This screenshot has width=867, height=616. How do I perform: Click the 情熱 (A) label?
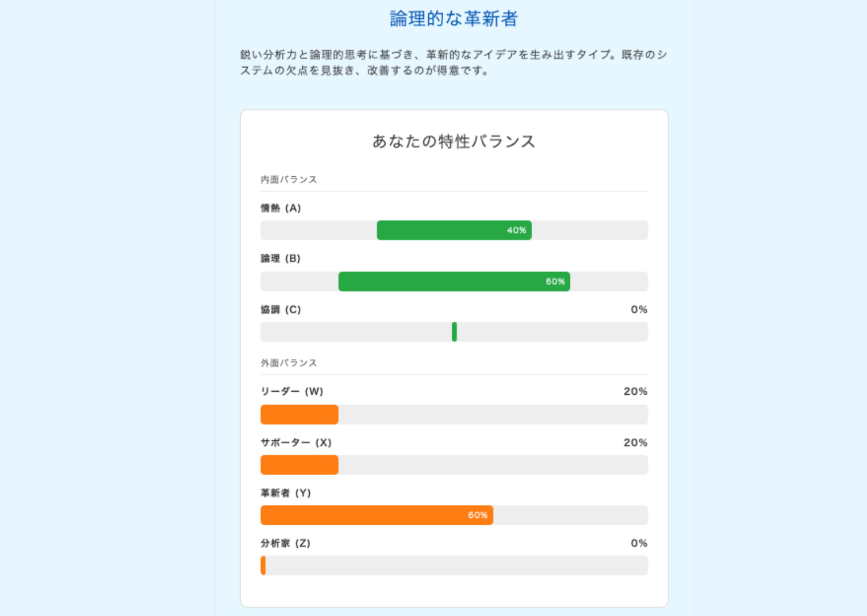281,208
